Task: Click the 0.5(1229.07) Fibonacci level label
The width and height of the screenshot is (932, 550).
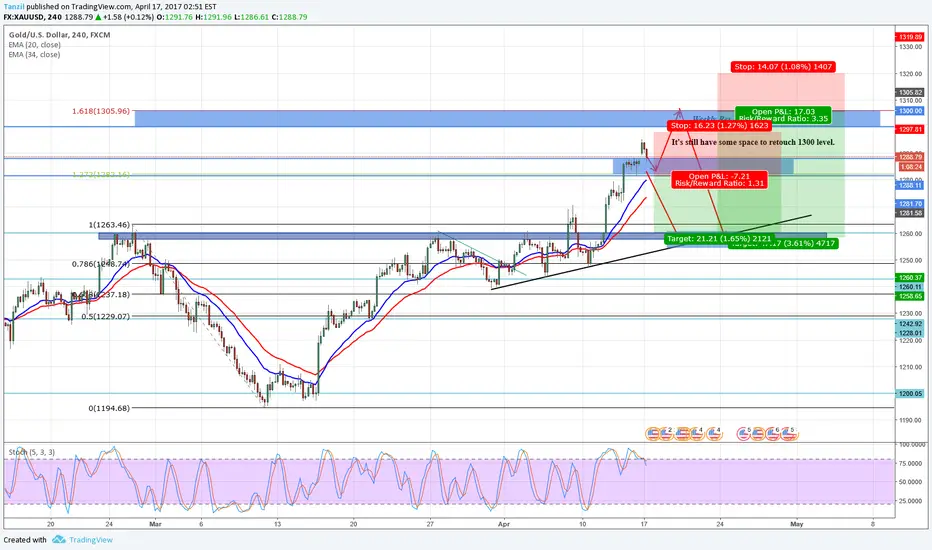Action: (x=105, y=316)
